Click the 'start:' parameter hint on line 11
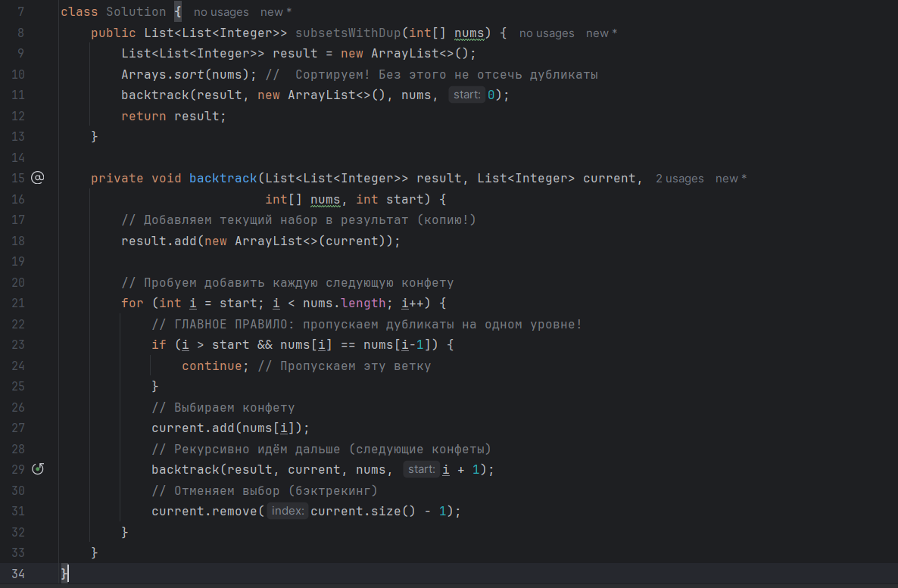 (x=466, y=95)
